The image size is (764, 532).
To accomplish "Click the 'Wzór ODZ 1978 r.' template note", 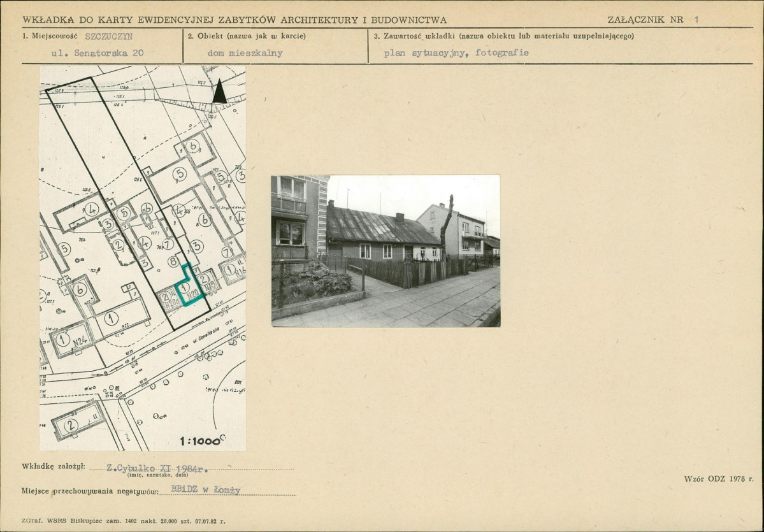I will [x=718, y=478].
